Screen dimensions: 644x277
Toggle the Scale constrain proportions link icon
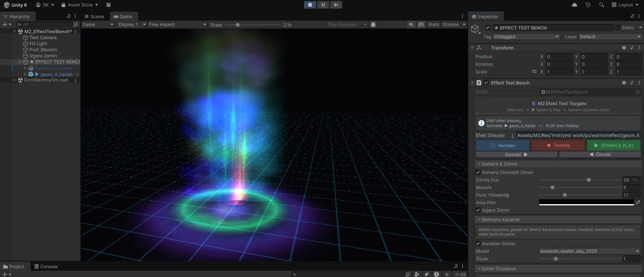coord(534,72)
